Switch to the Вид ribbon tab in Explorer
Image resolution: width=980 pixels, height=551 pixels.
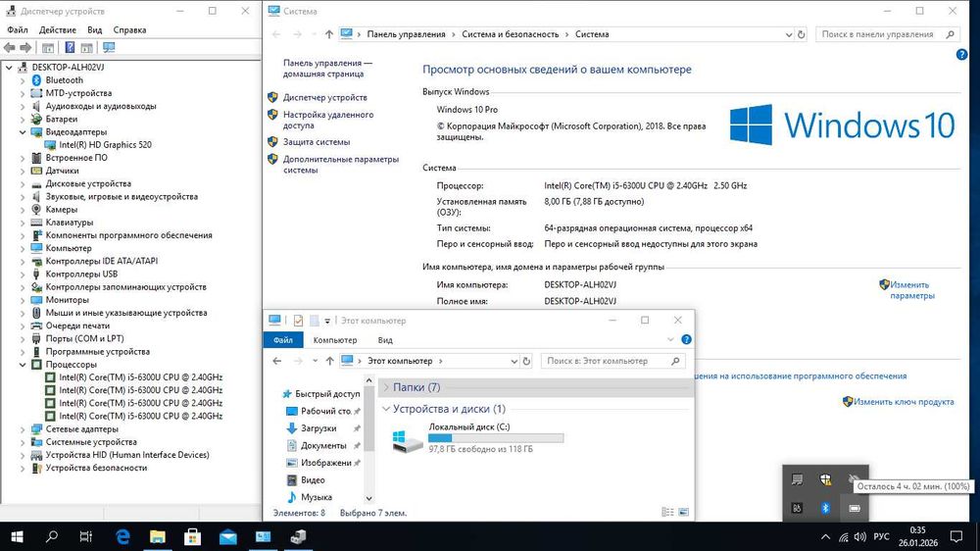pos(385,339)
